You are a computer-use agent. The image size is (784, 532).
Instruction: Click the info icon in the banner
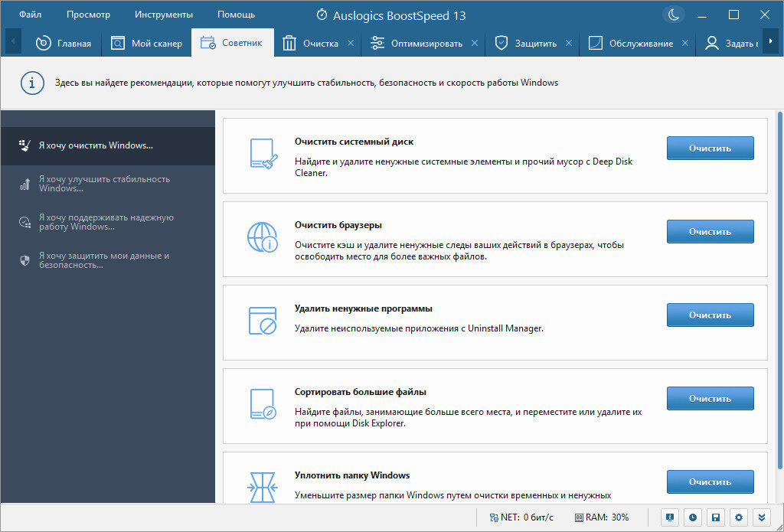point(32,83)
